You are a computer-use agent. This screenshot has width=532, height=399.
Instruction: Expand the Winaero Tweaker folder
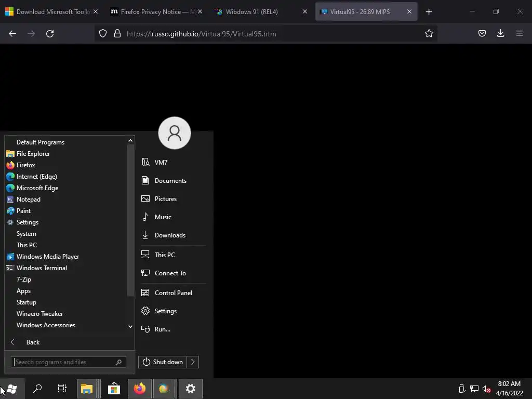(39, 314)
